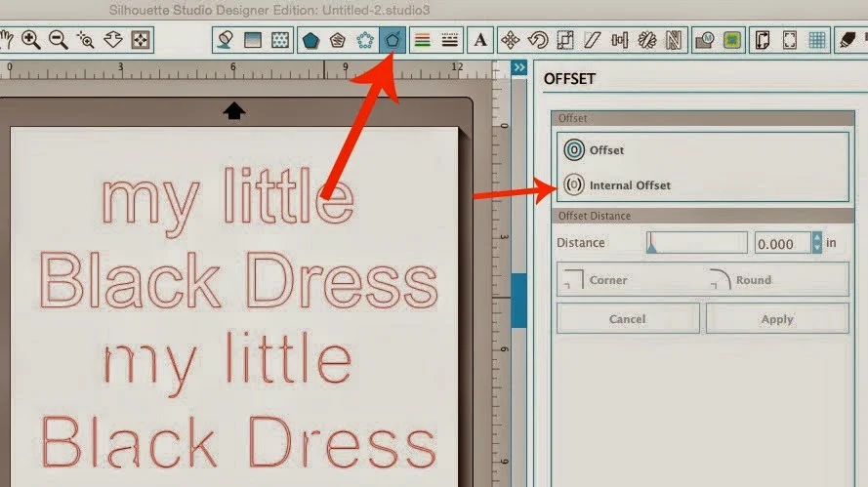Open the Replicate window icon
Screen dimensions: 868x487
(646, 40)
